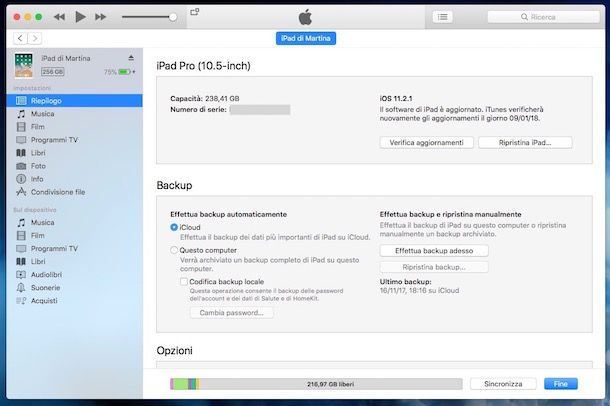Screen dimensions: 610x406
Task: Click the Ricerca search field
Action: pyautogui.click(x=543, y=17)
